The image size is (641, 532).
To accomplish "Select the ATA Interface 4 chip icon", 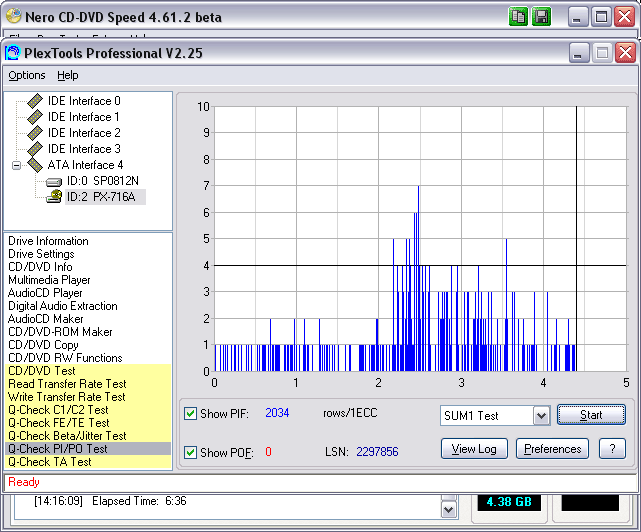I will click(35, 165).
